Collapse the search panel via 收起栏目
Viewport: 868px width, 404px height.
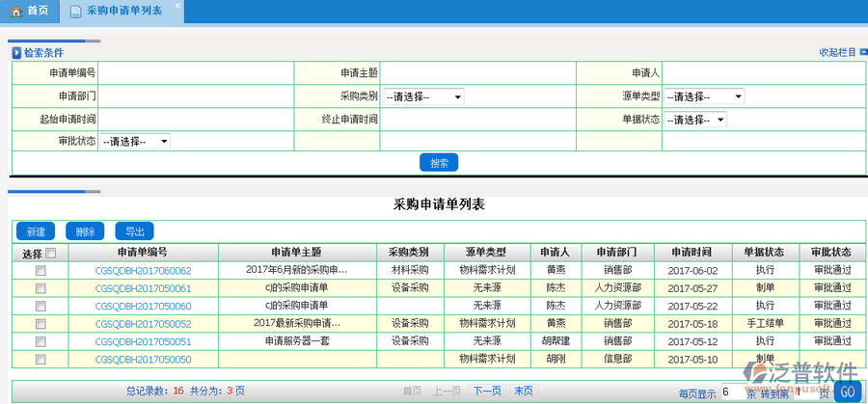pos(838,53)
